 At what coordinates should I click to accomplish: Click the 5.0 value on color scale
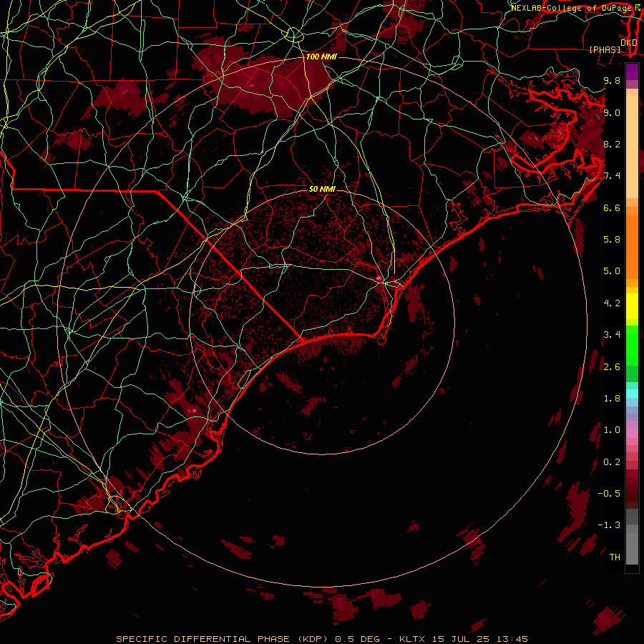[x=612, y=271]
